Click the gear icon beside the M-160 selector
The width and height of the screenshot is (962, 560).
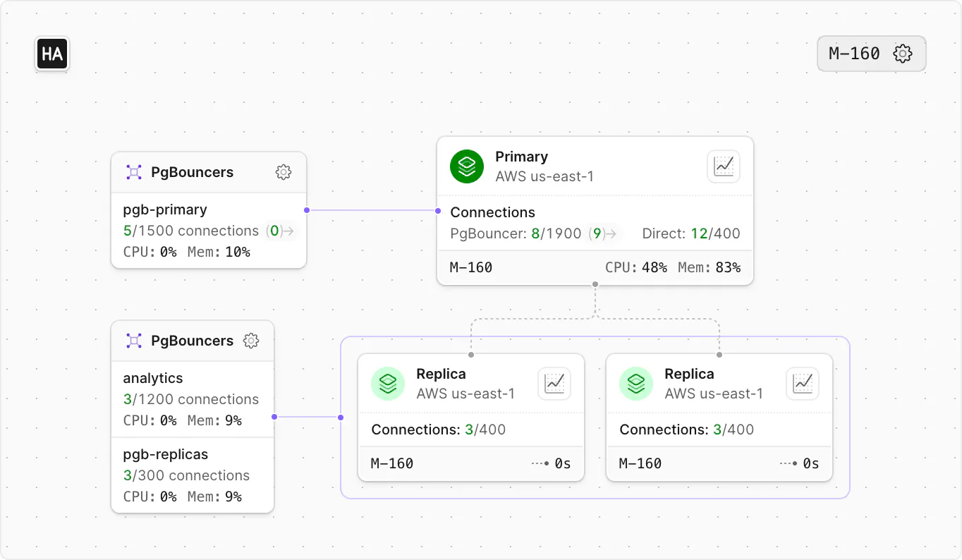pyautogui.click(x=903, y=53)
